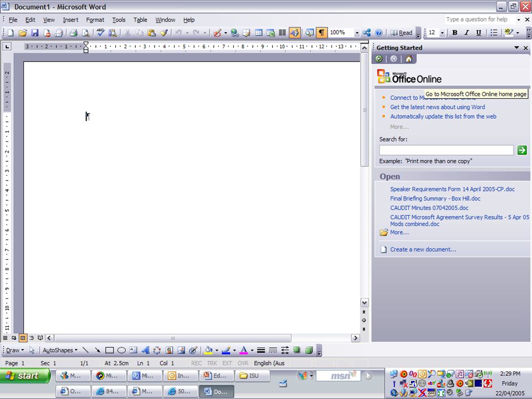Open the Columns icon

click(x=282, y=33)
